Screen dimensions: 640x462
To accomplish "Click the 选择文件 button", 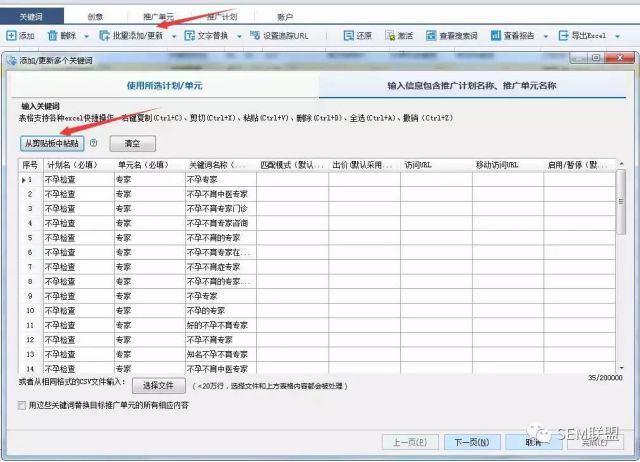I will click(x=159, y=384).
